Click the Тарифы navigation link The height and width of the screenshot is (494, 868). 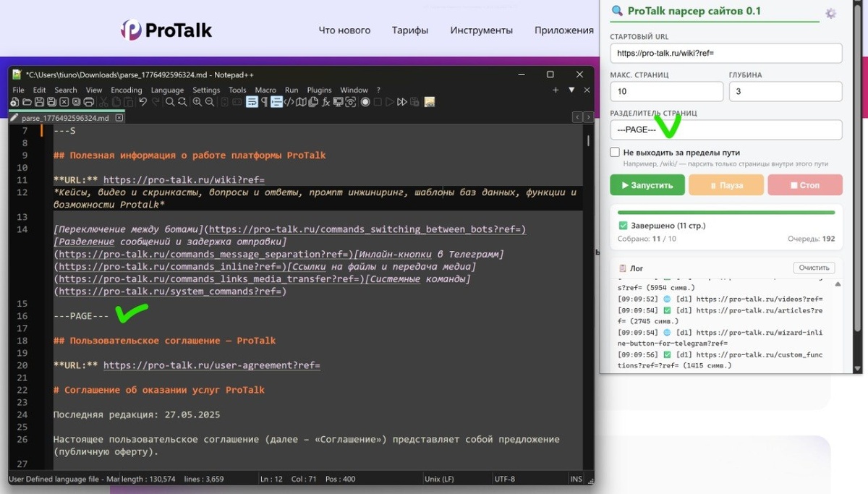[x=410, y=30]
